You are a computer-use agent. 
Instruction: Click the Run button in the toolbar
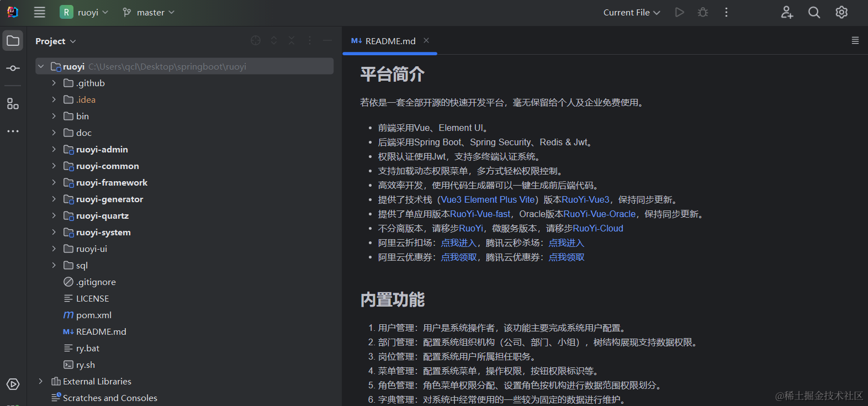680,12
